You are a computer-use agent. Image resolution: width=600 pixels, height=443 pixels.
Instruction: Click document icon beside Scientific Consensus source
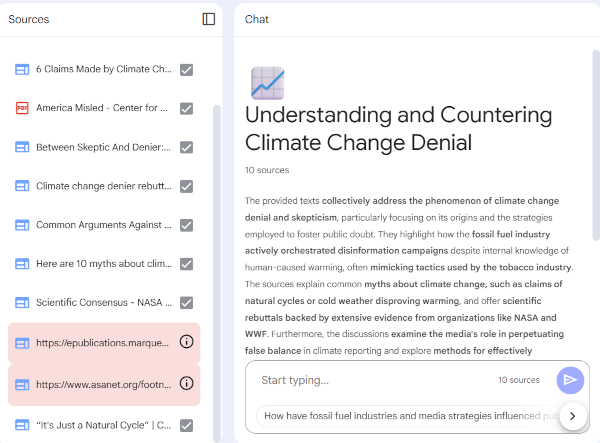[x=22, y=302]
